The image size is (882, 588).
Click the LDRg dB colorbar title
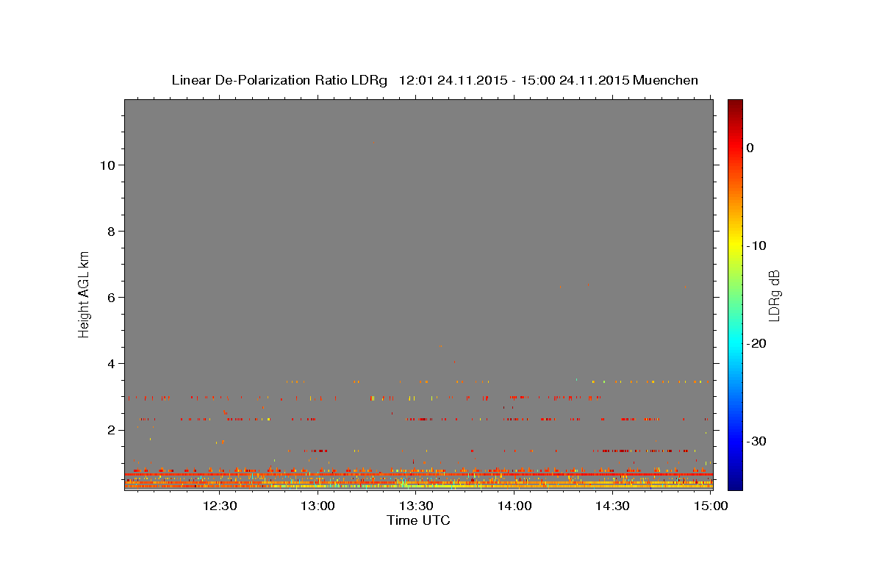[774, 295]
